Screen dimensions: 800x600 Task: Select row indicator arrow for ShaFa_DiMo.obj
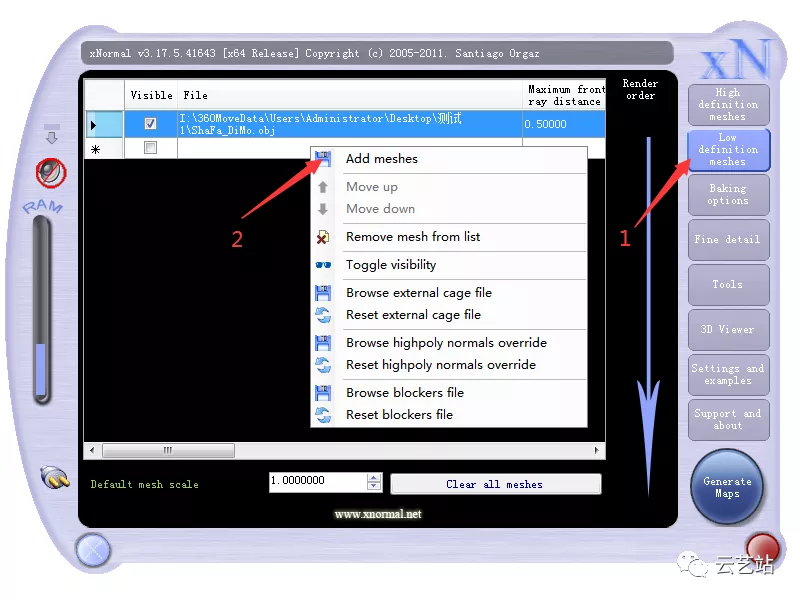coord(104,124)
